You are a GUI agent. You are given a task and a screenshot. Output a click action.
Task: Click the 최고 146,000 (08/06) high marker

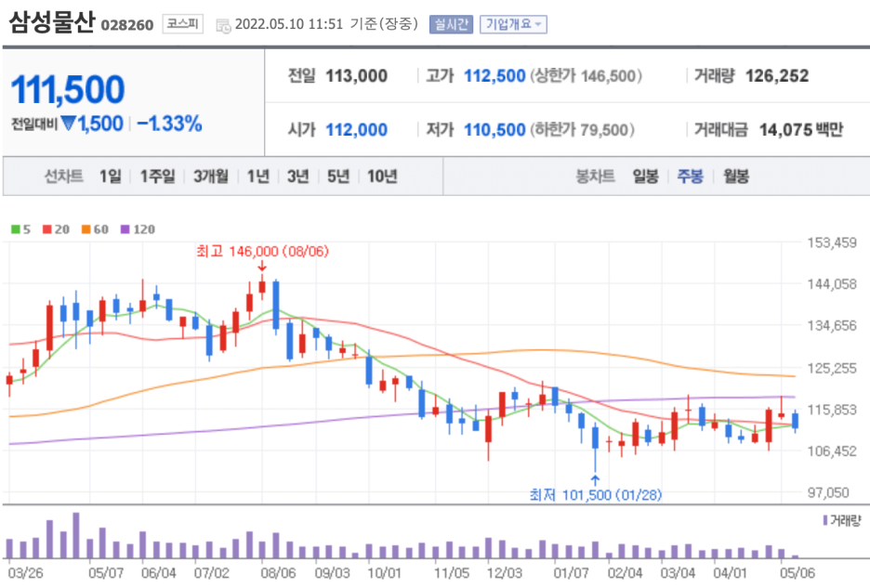262,252
